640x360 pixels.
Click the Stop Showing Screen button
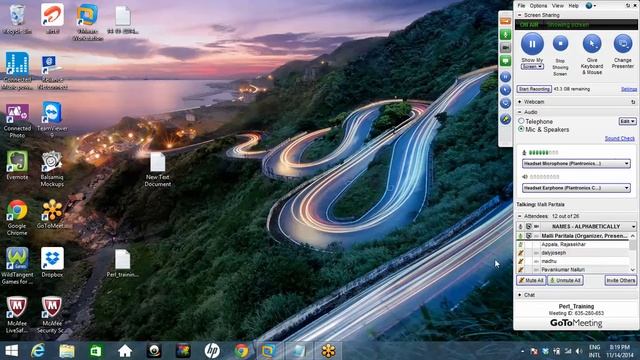(560, 43)
